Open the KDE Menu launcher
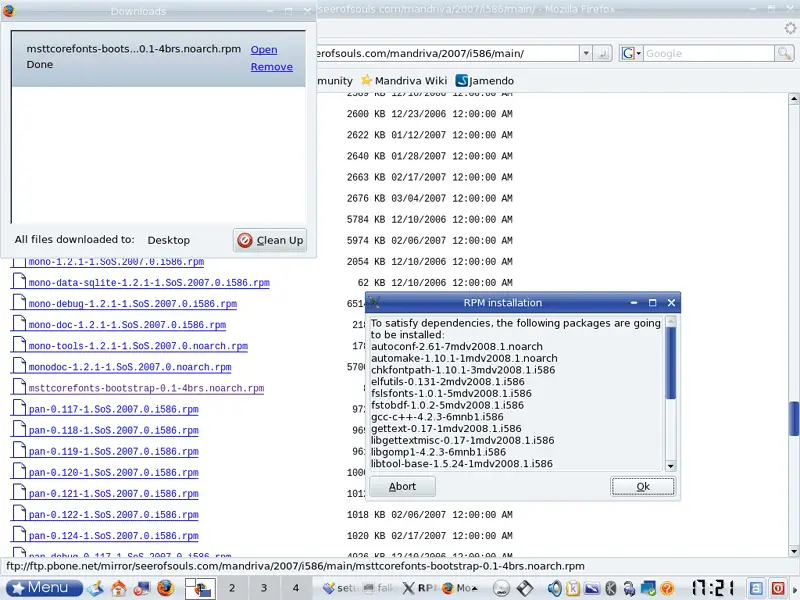This screenshot has width=800, height=600. click(x=44, y=588)
